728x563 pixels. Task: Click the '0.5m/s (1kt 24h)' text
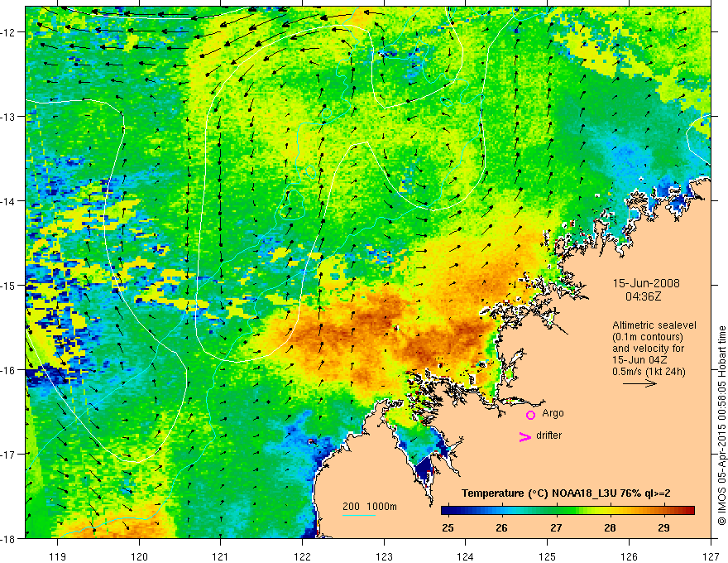click(x=649, y=372)
